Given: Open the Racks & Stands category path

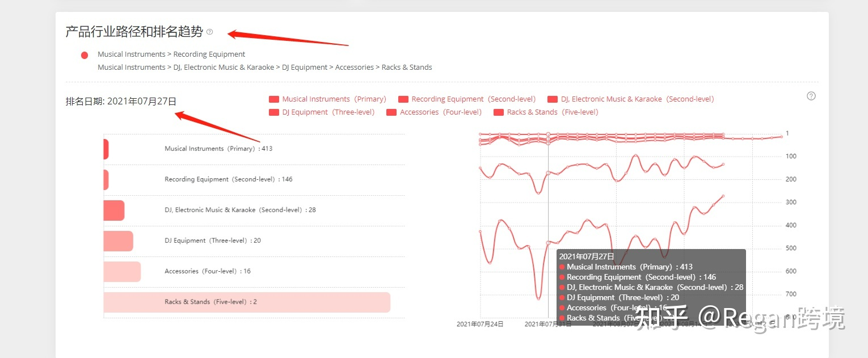Looking at the screenshot, I should click(264, 68).
